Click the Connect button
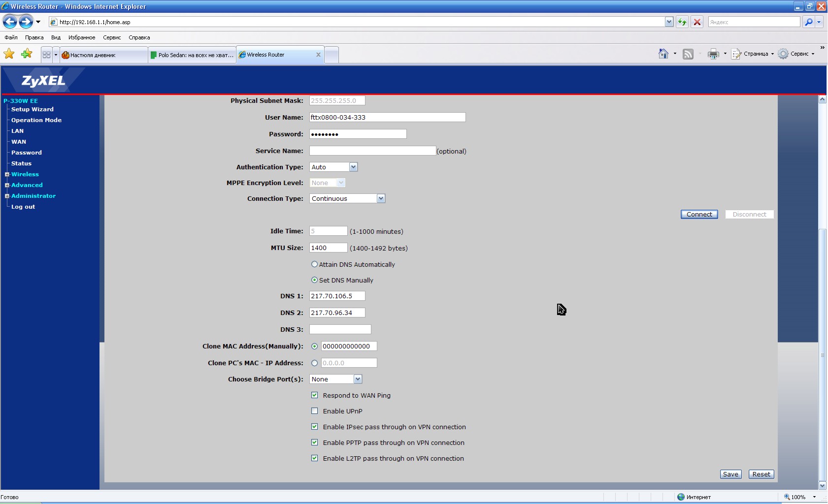The image size is (828, 504). click(x=699, y=215)
